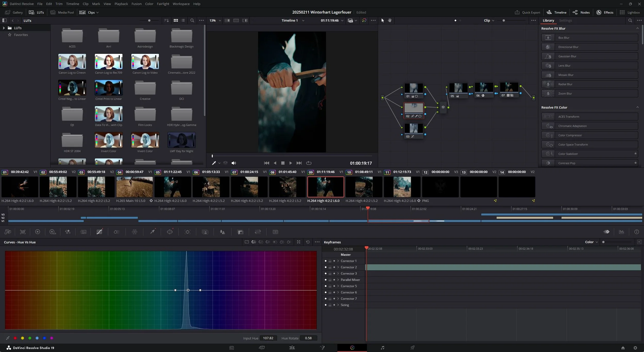Select the hand pan tool in node editor

coord(390,20)
